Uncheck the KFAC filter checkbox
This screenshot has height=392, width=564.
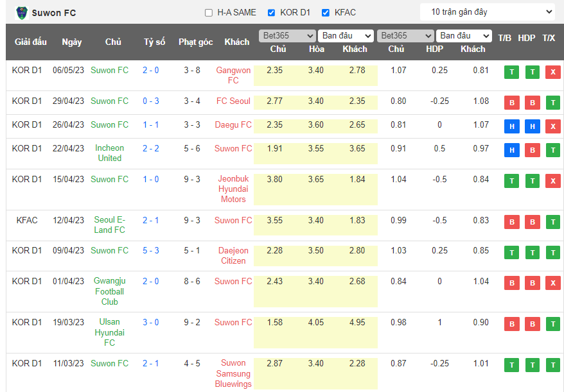(326, 13)
